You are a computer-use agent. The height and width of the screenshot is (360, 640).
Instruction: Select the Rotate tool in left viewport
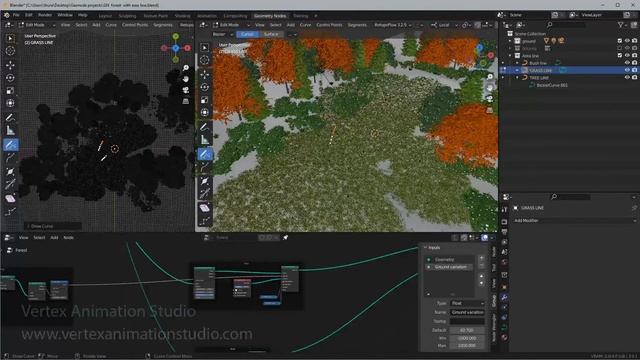pos(10,78)
